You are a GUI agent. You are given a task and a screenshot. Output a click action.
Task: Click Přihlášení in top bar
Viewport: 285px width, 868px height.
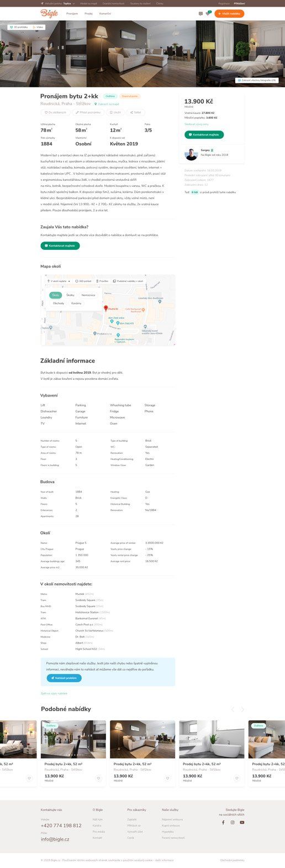click(x=239, y=3)
